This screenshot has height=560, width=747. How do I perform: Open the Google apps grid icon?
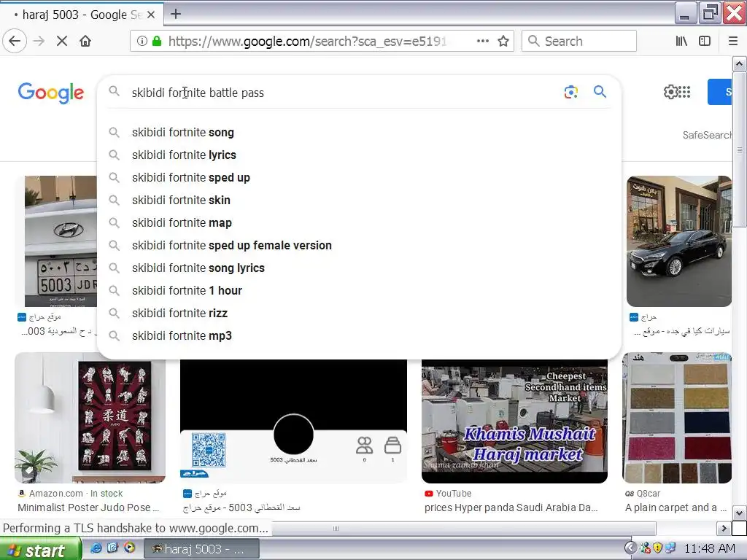(684, 92)
